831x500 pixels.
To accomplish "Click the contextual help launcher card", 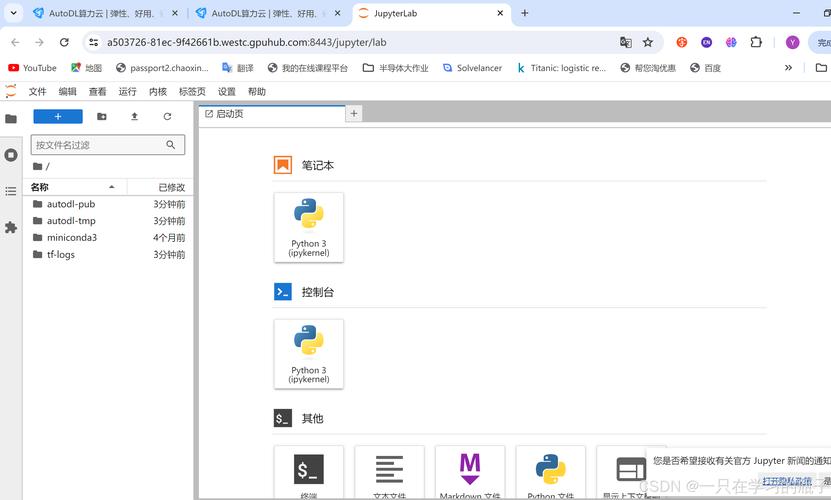I will (x=631, y=472).
